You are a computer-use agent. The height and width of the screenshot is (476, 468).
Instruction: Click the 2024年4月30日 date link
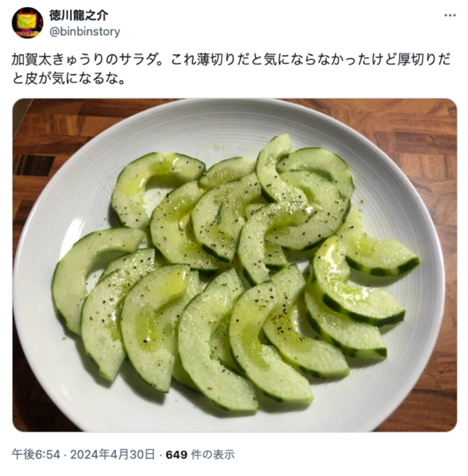tap(113, 455)
